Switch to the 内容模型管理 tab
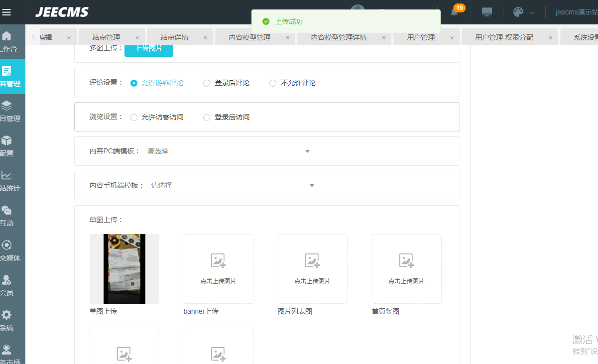The image size is (598, 364). [x=249, y=37]
